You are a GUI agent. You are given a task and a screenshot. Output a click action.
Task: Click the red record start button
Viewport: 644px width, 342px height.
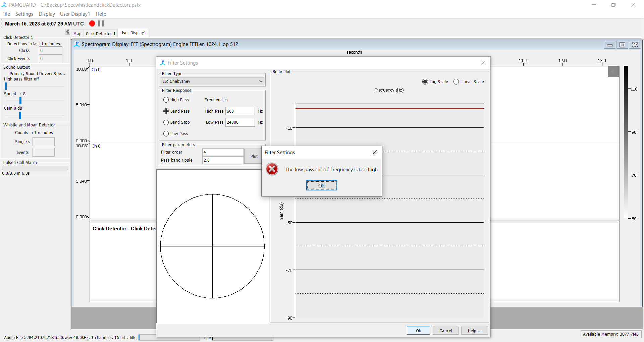click(92, 23)
